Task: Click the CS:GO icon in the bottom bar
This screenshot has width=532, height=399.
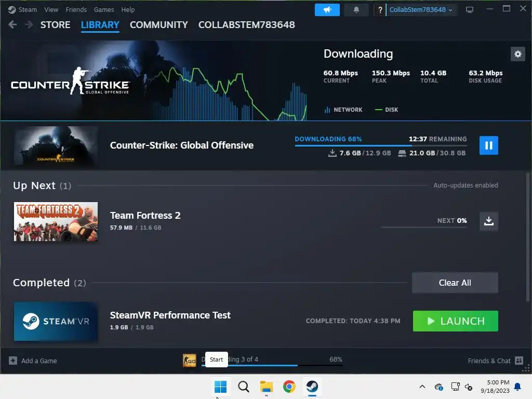Action: (189, 361)
